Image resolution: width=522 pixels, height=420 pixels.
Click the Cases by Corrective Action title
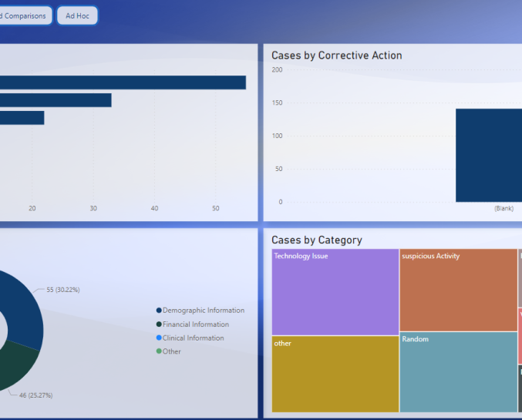tap(336, 55)
